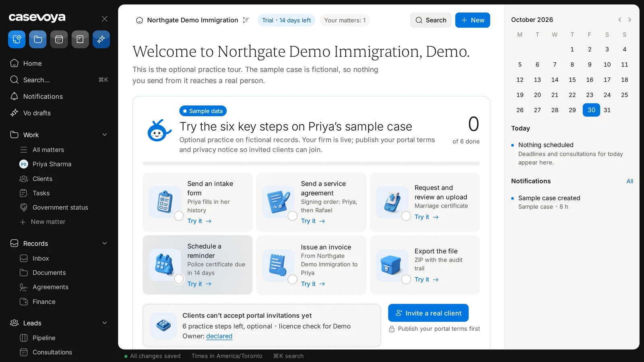Mark 'Send a service agreement' step done
The width and height of the screenshot is (644, 362).
tap(293, 216)
